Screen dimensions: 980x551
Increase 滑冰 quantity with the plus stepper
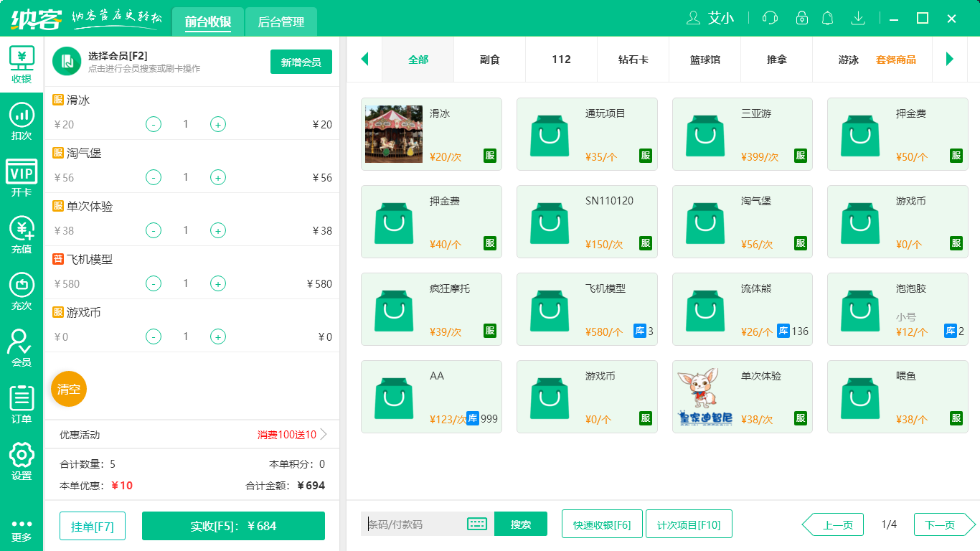(217, 124)
